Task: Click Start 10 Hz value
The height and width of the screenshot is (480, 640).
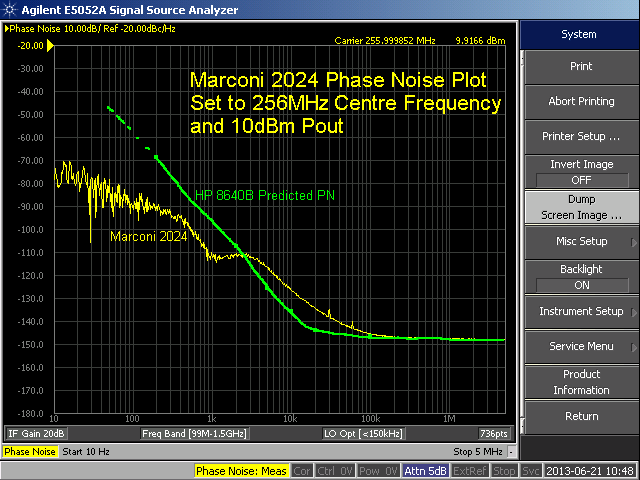Action: 86,452
